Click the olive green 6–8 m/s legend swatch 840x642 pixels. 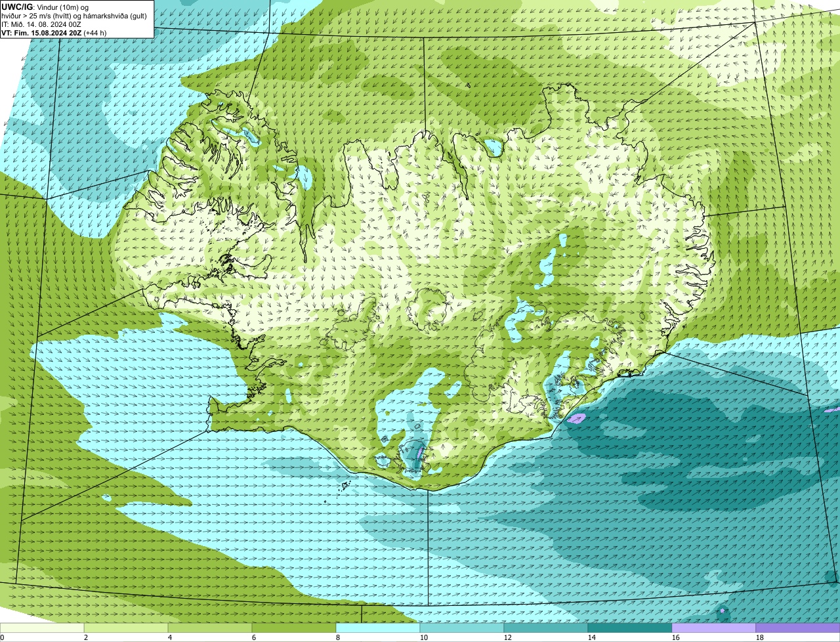294,628
